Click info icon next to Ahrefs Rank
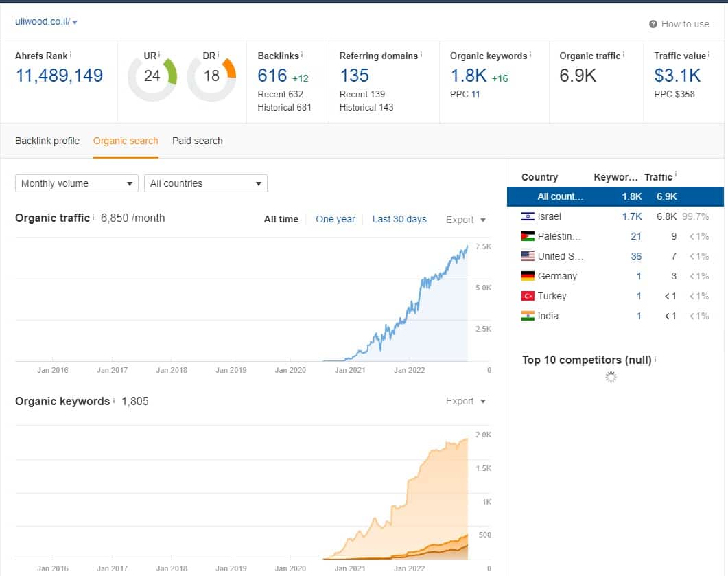The width and height of the screenshot is (728, 576). tap(71, 55)
